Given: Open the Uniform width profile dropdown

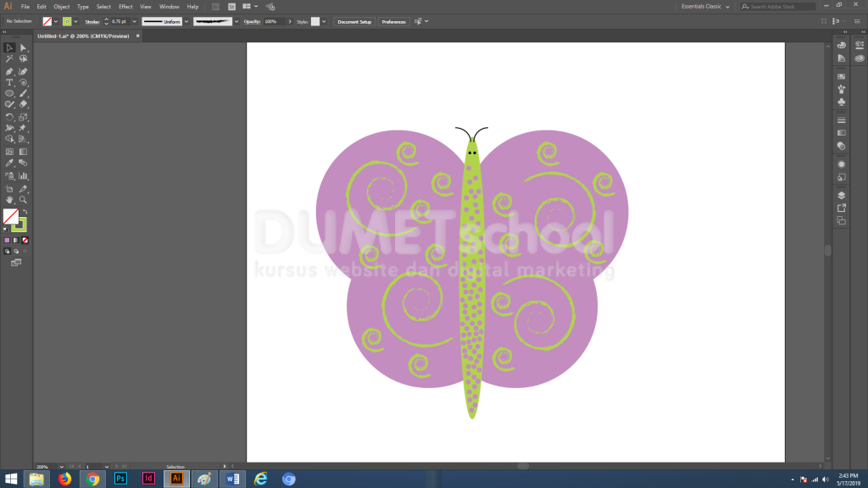Looking at the screenshot, I should 186,21.
